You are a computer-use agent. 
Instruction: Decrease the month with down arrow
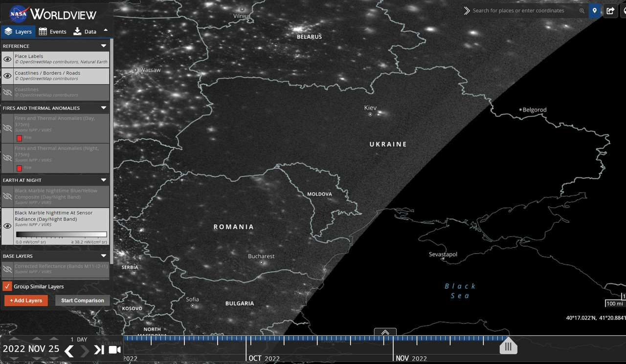coord(37,359)
